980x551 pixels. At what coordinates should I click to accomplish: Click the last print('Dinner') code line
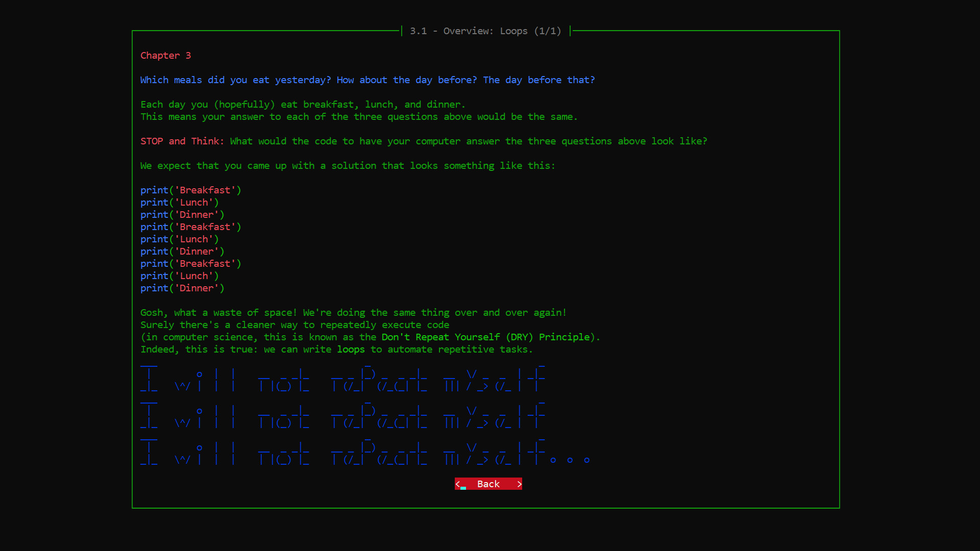[182, 288]
